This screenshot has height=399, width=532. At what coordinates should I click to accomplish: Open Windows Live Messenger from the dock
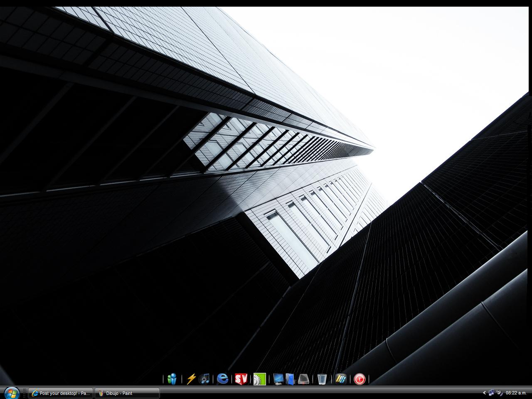click(172, 379)
